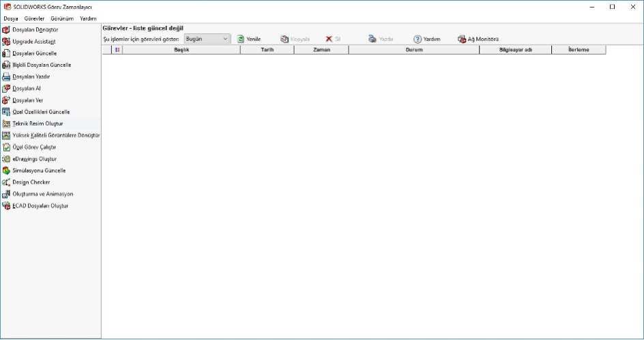
Task: Open the Simülasyonu Güncelle task icon
Action: [6, 170]
